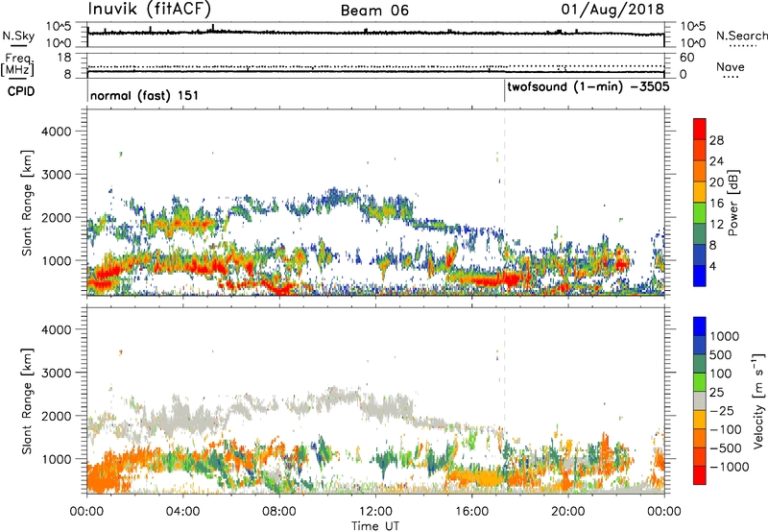Screen dimensions: 768x532
Task: Click the grey -25 to 25 velocity colorbar segment
Action: (x=700, y=400)
